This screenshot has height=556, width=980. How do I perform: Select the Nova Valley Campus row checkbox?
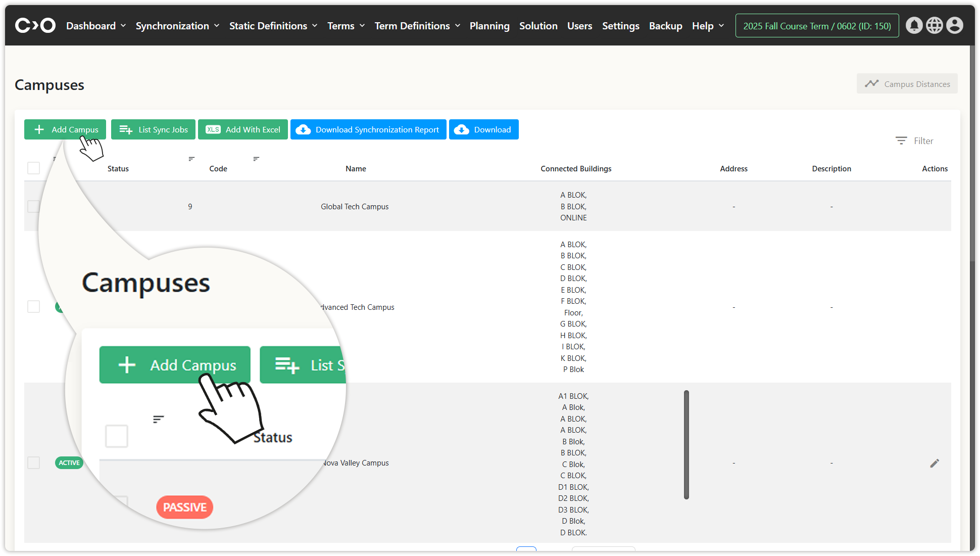pos(33,462)
